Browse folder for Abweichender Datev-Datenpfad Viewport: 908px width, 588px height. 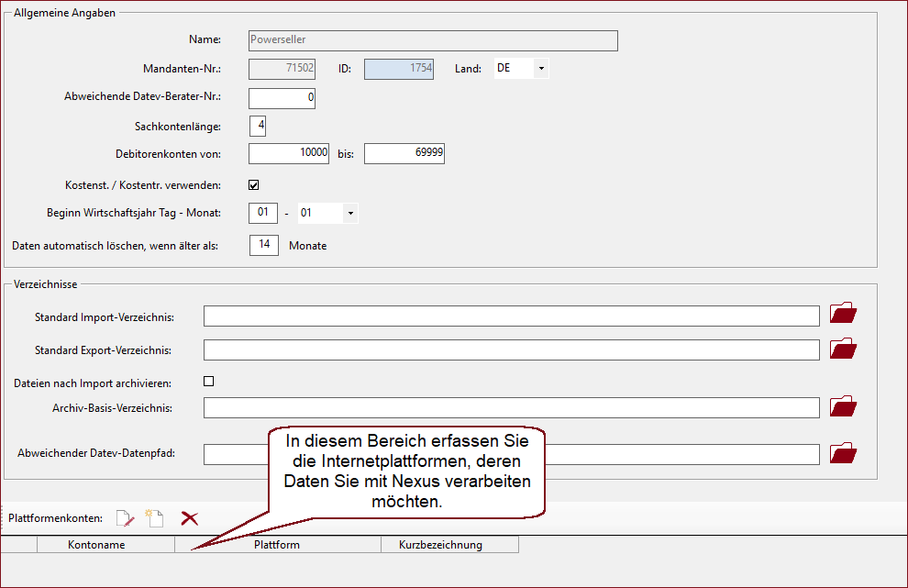[842, 452]
